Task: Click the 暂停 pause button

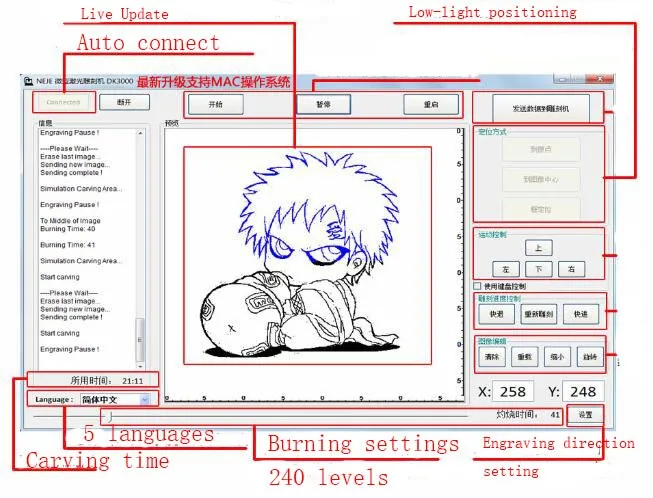Action: coord(324,105)
